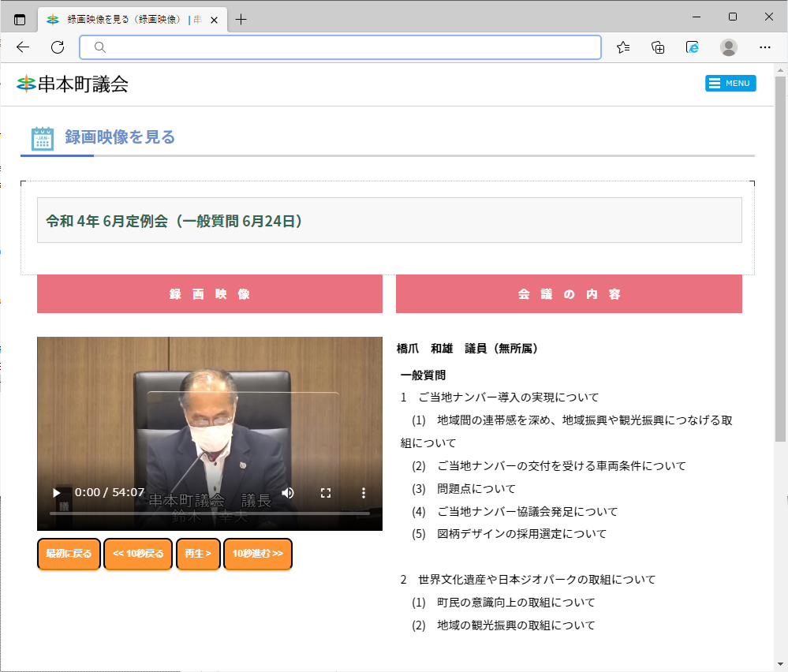788x672 pixels.
Task: Open the browser Settings and more menu
Action: pyautogui.click(x=765, y=47)
